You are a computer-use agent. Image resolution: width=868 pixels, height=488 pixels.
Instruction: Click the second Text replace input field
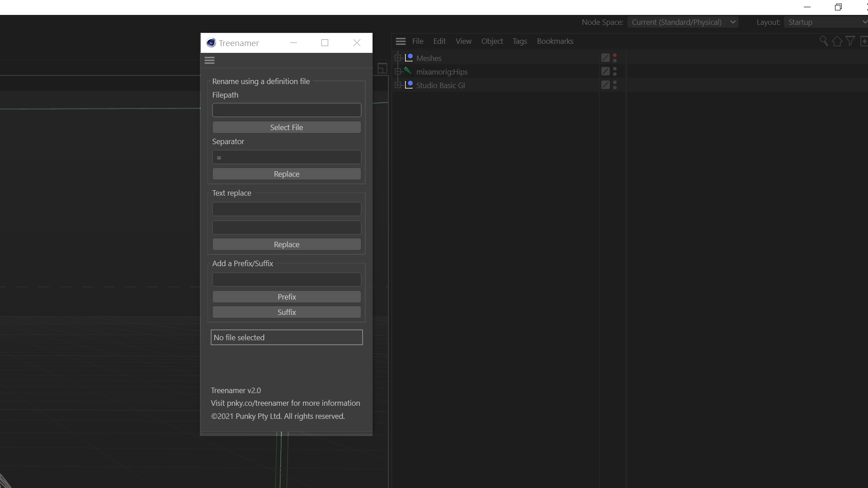(287, 227)
